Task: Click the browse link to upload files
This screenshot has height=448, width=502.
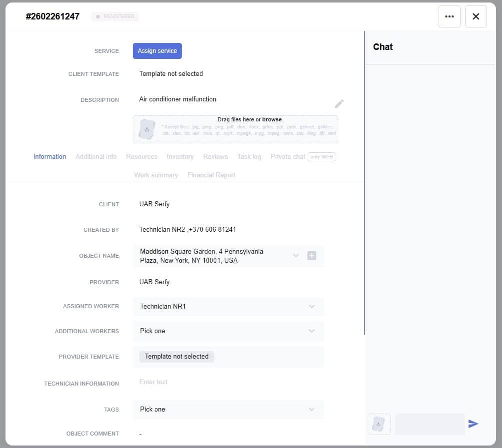Action: (x=272, y=120)
